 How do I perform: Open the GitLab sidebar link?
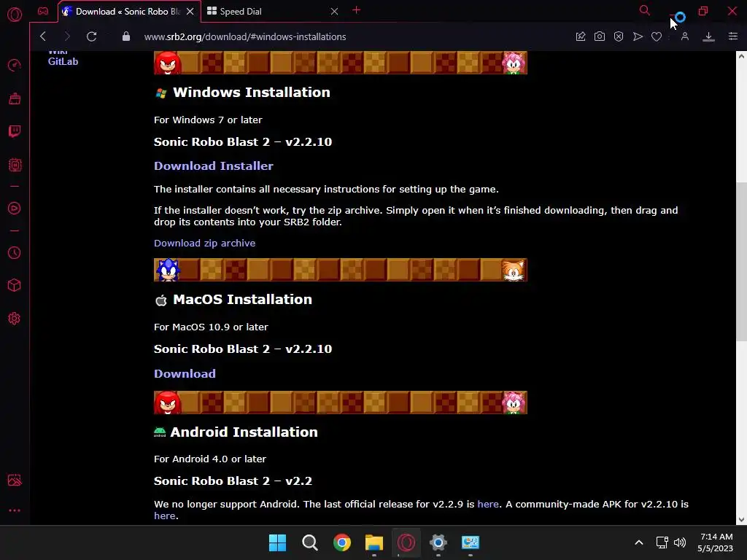pyautogui.click(x=63, y=61)
